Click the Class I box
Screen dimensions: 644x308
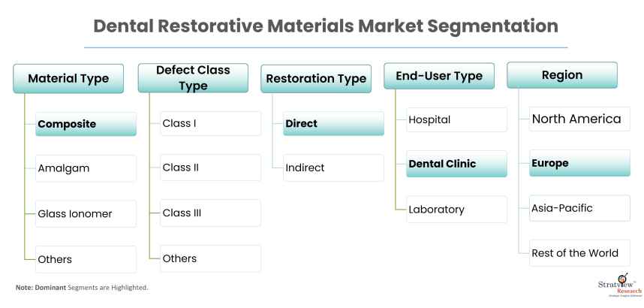point(210,123)
